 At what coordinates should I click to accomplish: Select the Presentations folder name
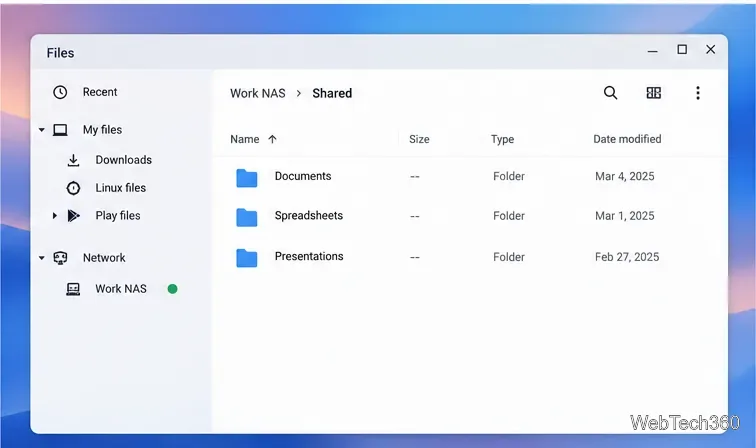point(309,256)
